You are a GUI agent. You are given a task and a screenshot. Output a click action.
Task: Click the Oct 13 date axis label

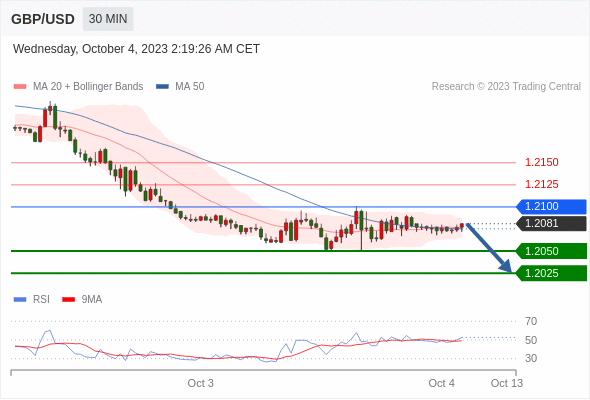click(507, 383)
